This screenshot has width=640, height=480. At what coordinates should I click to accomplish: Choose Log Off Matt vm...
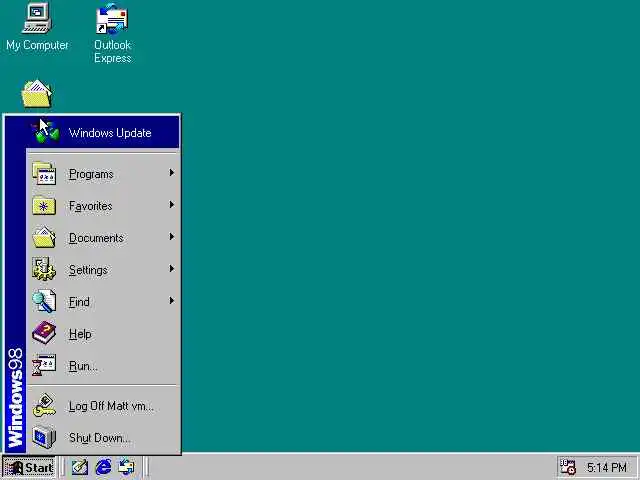102,406
